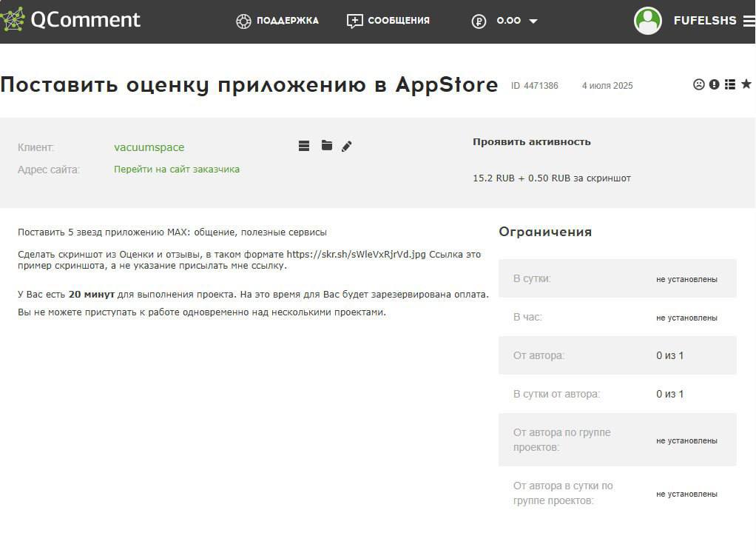Open the hamburger menu in top right corner
Viewport: 756px width, 550px height.
(750, 20)
